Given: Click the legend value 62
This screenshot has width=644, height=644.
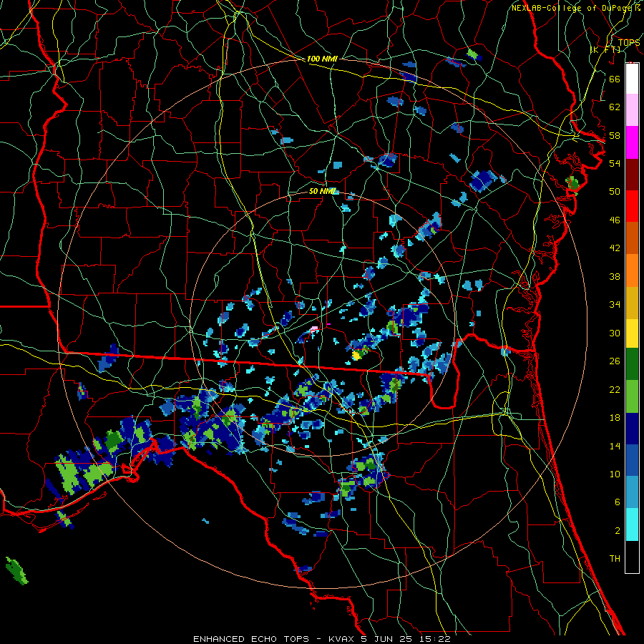Looking at the screenshot, I should 615,107.
